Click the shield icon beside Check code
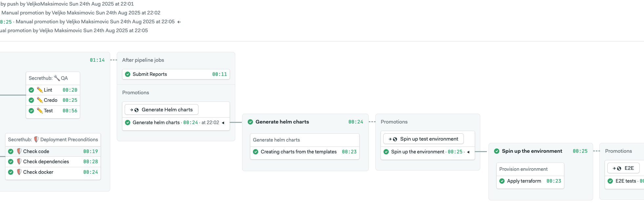This screenshot has height=204, width=644. 19,151
